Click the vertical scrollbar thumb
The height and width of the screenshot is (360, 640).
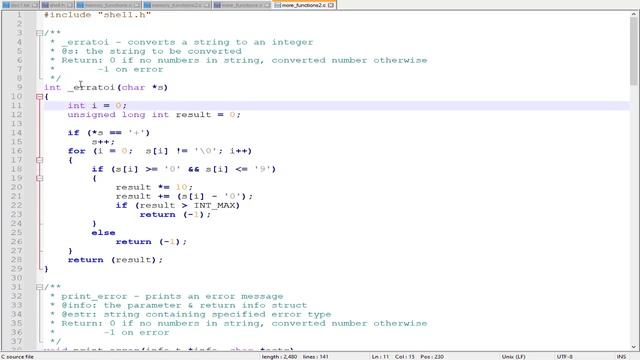[x=633, y=51]
